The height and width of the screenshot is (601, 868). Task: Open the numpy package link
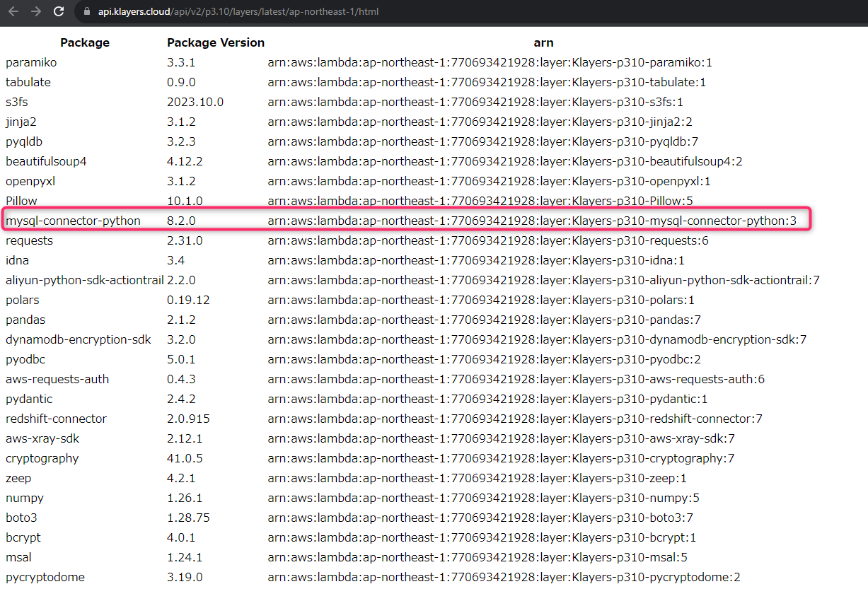(25, 498)
